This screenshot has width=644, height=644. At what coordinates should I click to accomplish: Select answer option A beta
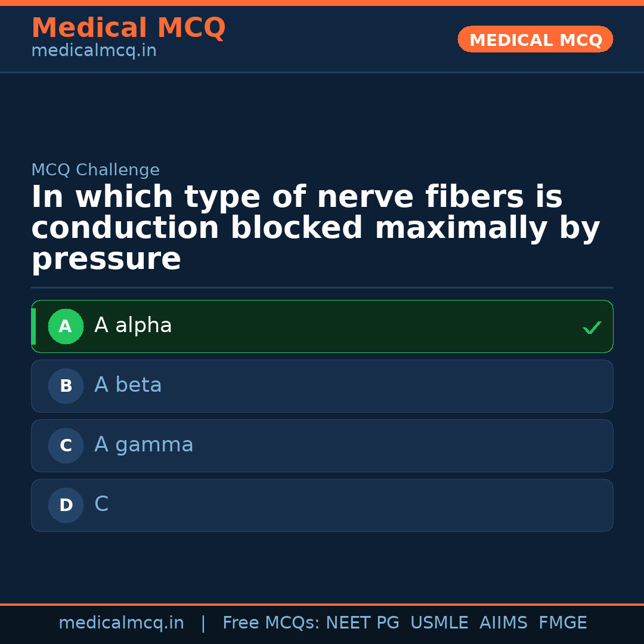coord(322,386)
